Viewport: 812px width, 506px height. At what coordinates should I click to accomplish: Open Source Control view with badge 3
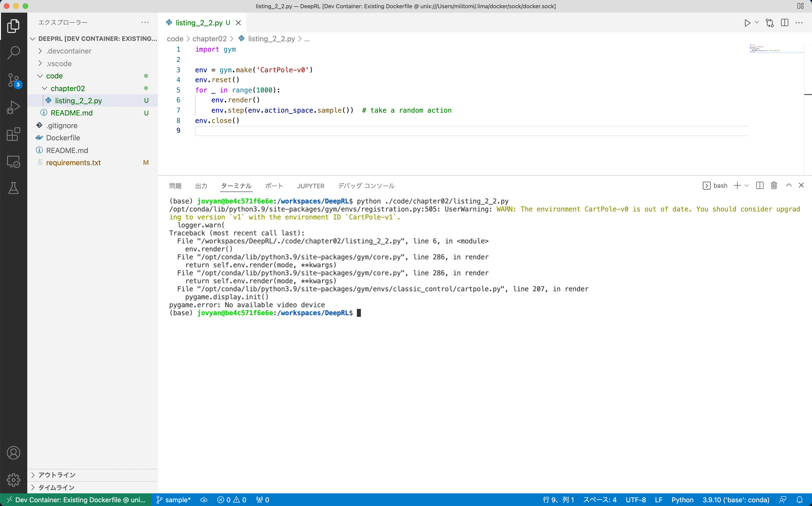[13, 80]
